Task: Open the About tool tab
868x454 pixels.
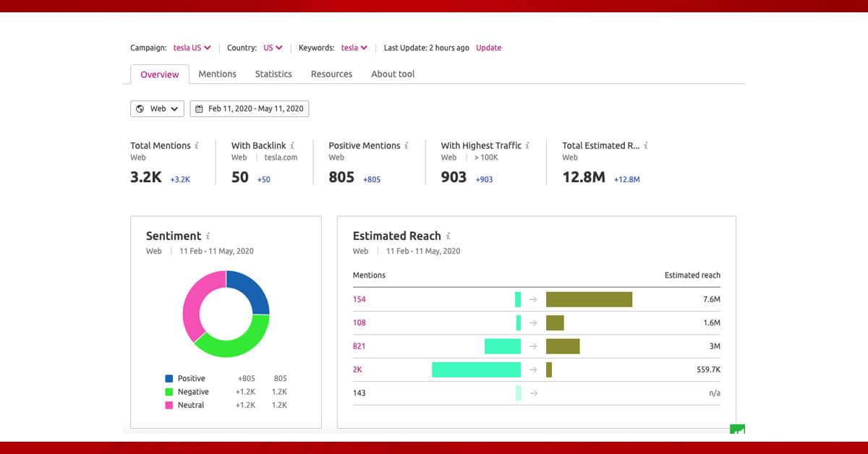Action: tap(393, 74)
